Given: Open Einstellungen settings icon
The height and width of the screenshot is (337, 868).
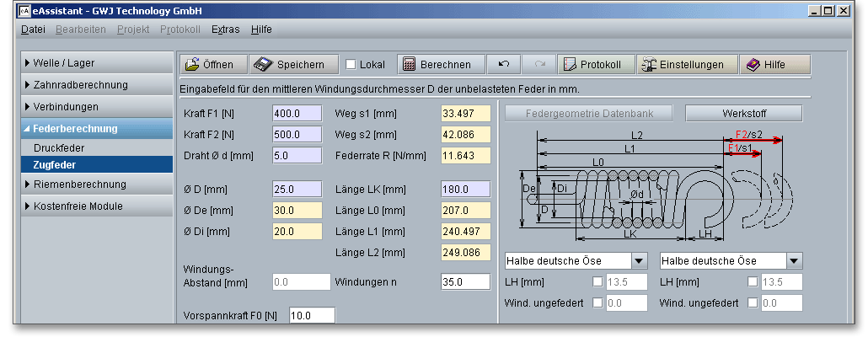Looking at the screenshot, I should pos(648,65).
